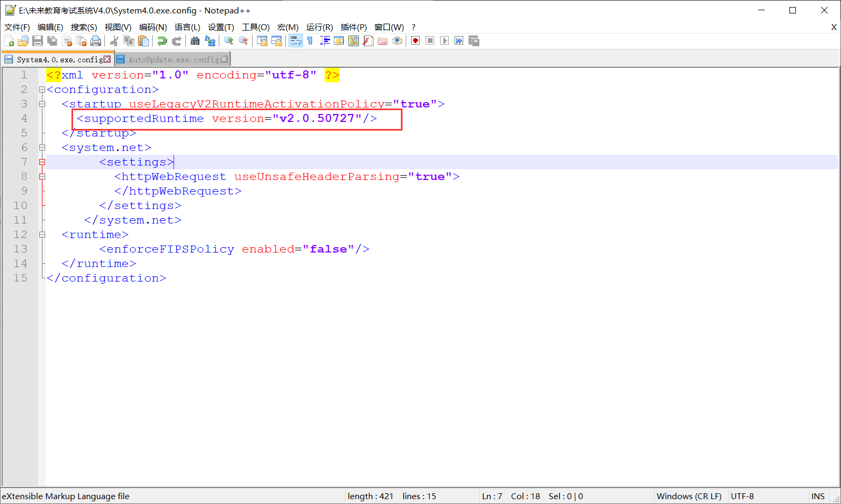Start macro recording with the red dot
This screenshot has width=841, height=504.
[x=415, y=41]
